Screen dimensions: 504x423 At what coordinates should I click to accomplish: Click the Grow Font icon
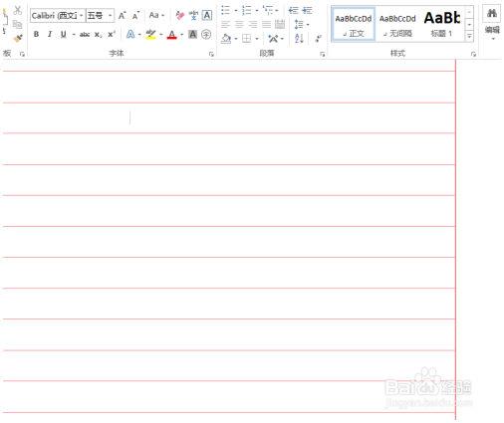(x=123, y=16)
